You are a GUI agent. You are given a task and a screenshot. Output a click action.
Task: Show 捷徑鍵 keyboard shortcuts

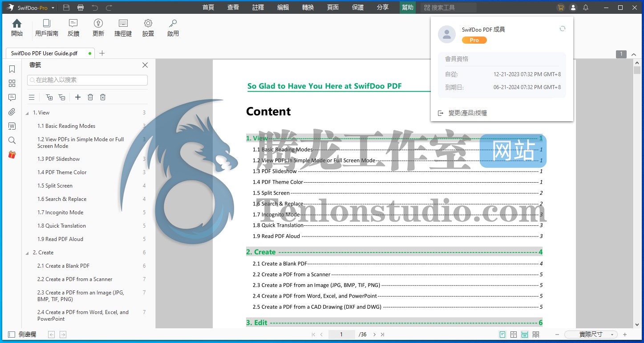pos(123,28)
